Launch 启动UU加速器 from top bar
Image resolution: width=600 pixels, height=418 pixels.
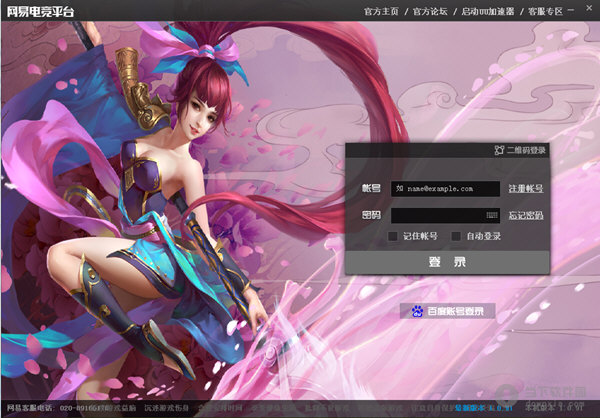(488, 11)
